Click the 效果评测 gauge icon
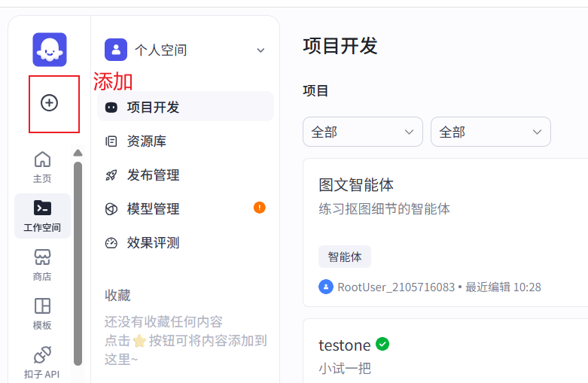The image size is (588, 383). click(111, 243)
